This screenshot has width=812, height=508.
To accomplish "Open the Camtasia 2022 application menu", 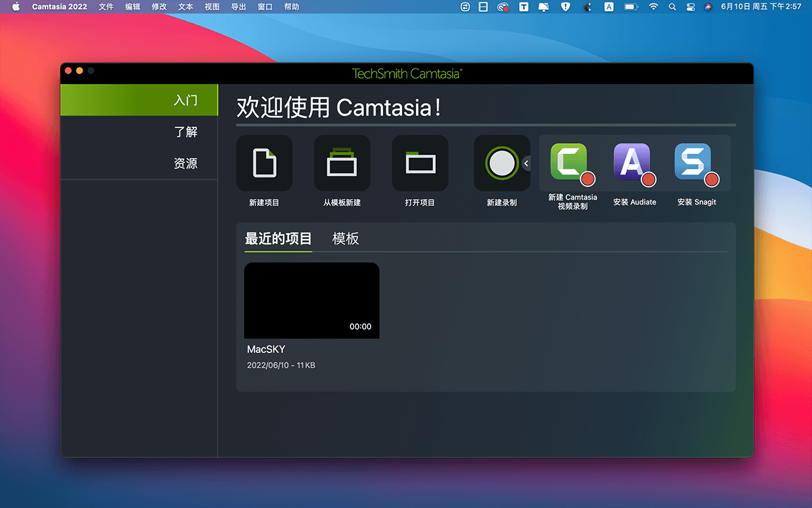I will tap(59, 7).
